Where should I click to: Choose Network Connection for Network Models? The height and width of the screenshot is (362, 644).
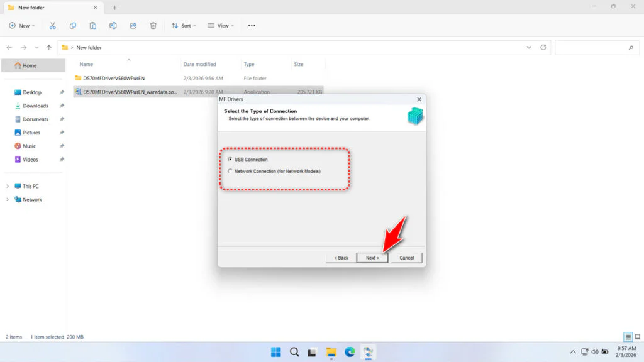[230, 170]
